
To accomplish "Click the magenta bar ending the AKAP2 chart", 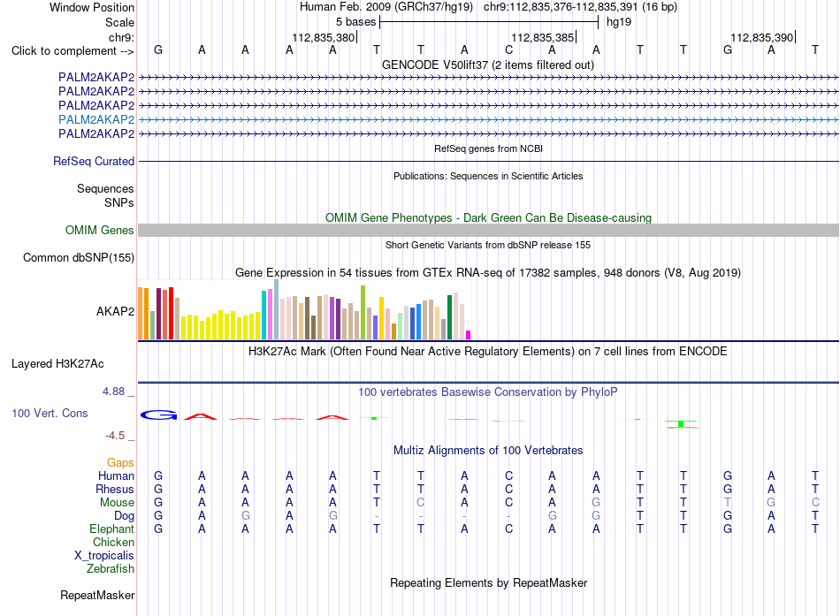I will 469,335.
